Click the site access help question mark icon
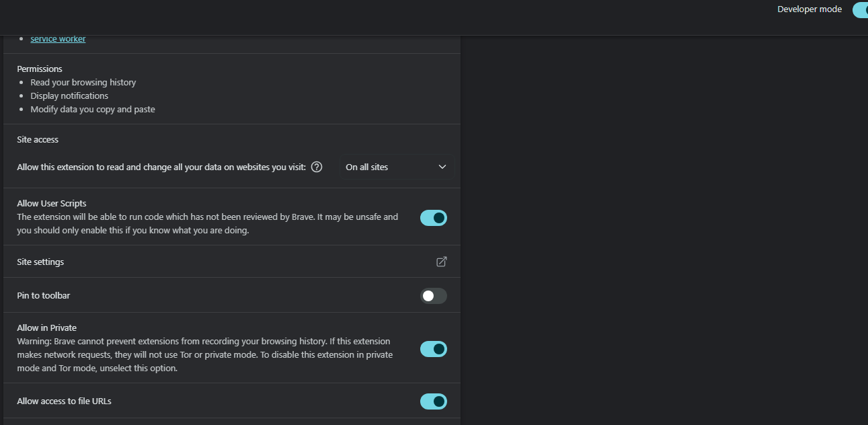The width and height of the screenshot is (868, 425). coord(317,167)
